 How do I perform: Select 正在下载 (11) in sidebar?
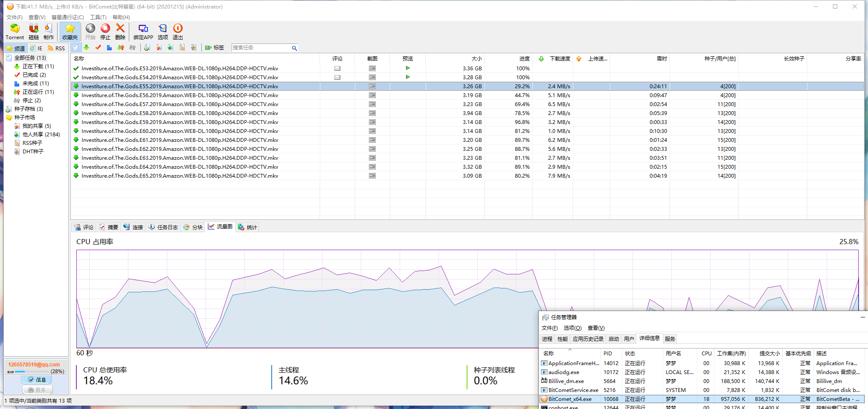tap(38, 66)
